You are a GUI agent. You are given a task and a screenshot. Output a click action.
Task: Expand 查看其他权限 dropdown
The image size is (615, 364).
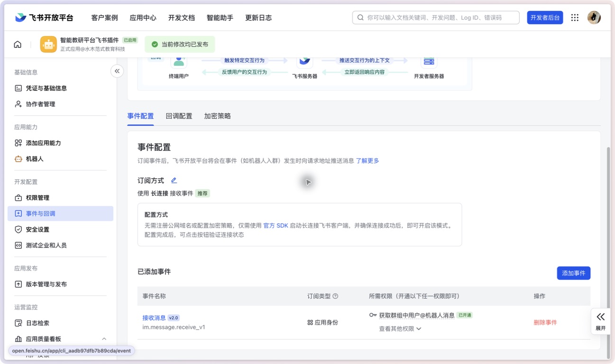pos(400,328)
